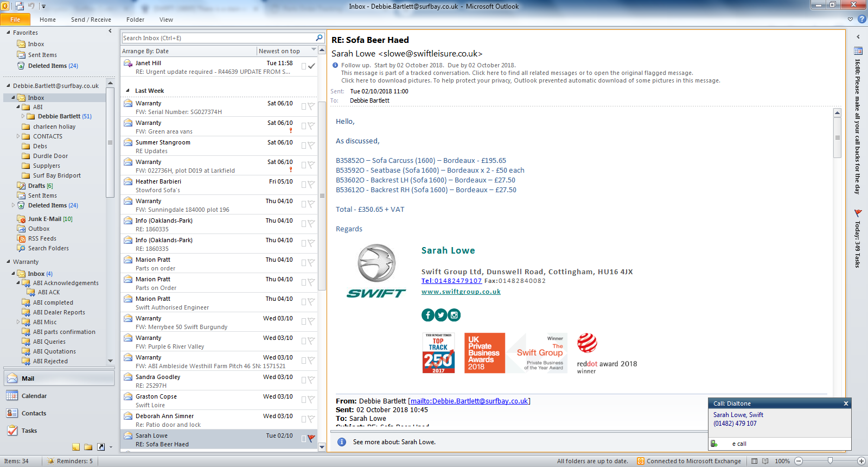Open the Shortcuts arrow icon in navigation pane

(x=101, y=447)
